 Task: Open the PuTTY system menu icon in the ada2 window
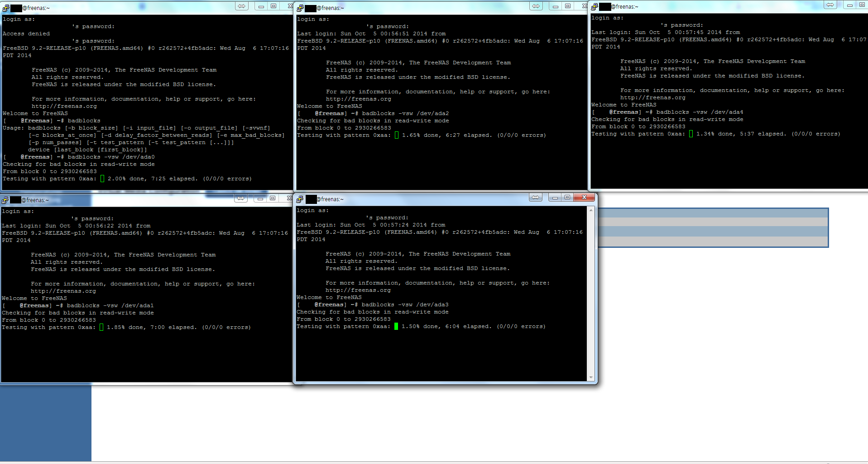click(x=300, y=8)
